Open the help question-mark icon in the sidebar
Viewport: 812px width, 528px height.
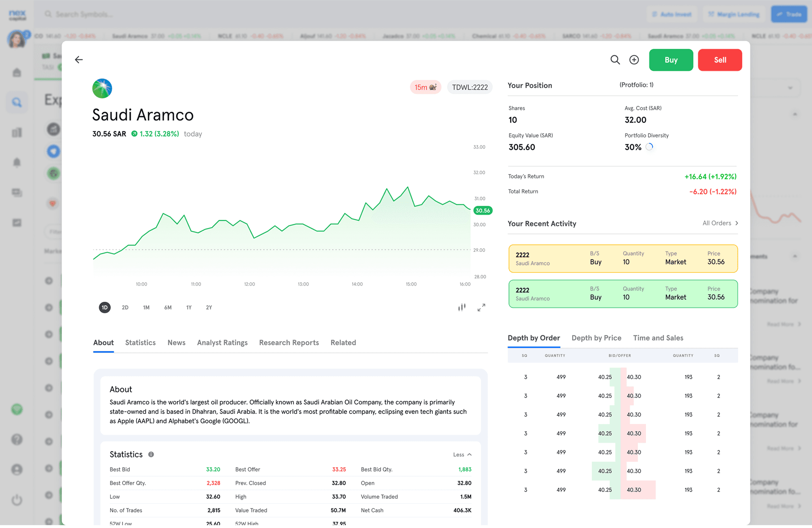point(17,439)
